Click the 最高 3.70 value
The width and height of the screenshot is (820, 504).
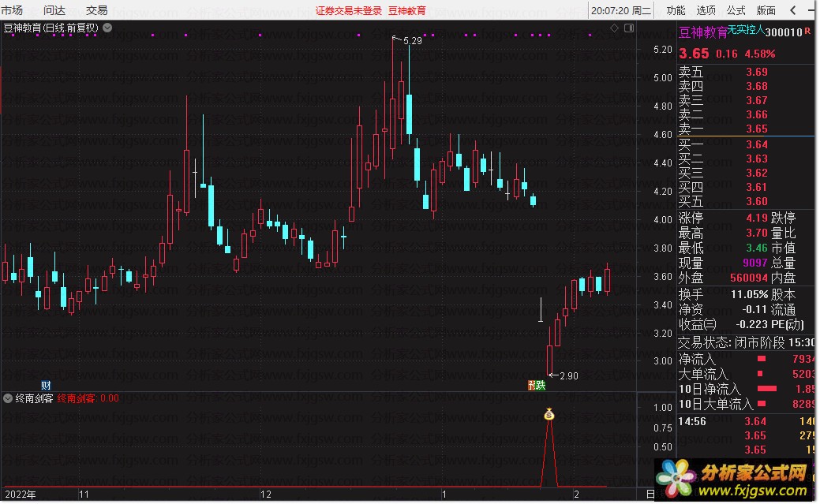tap(757, 233)
